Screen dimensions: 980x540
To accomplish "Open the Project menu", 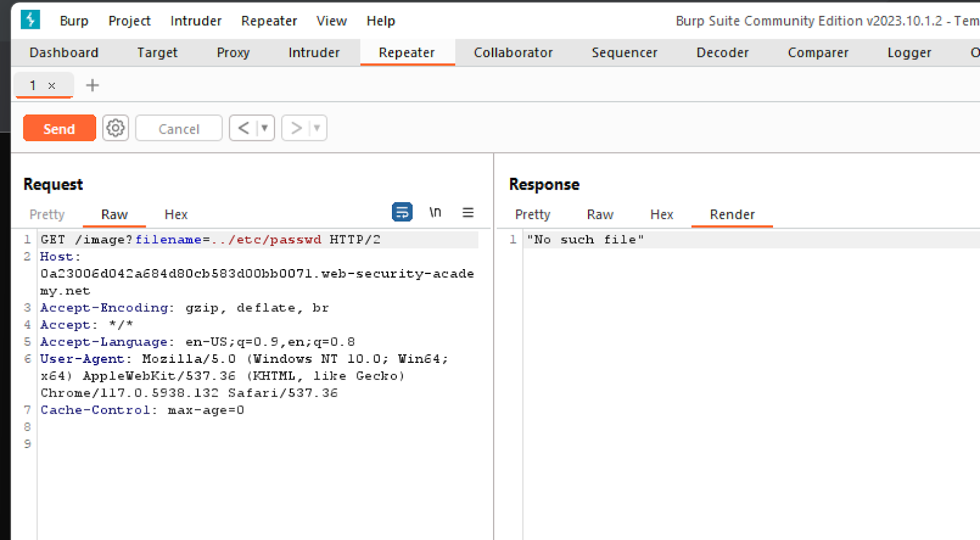I will pos(129,21).
